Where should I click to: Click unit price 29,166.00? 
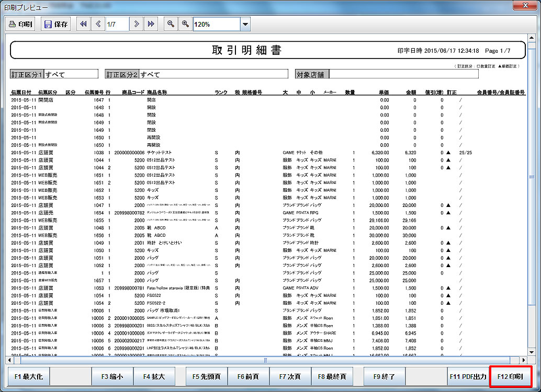click(379, 221)
